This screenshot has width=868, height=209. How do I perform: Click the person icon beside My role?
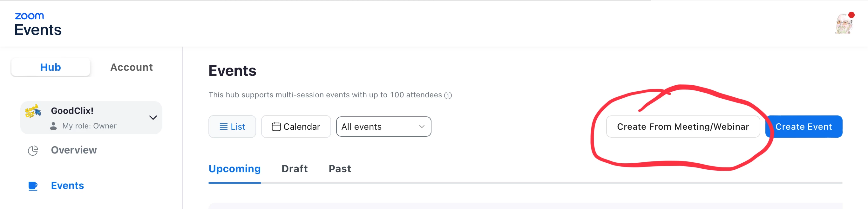pyautogui.click(x=53, y=126)
